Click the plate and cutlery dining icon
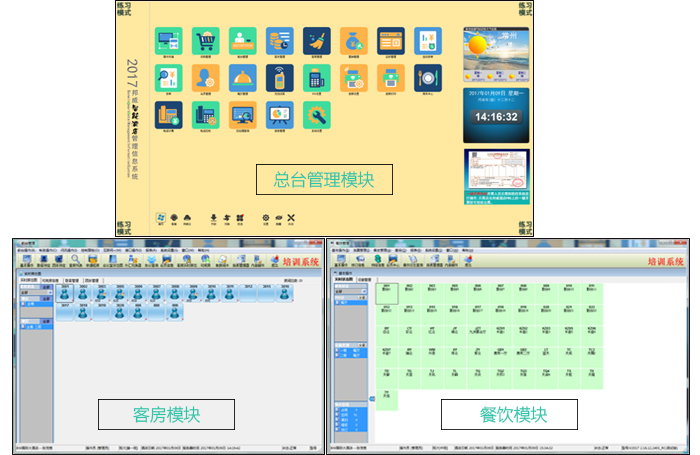This screenshot has width=700, height=455. tap(428, 77)
